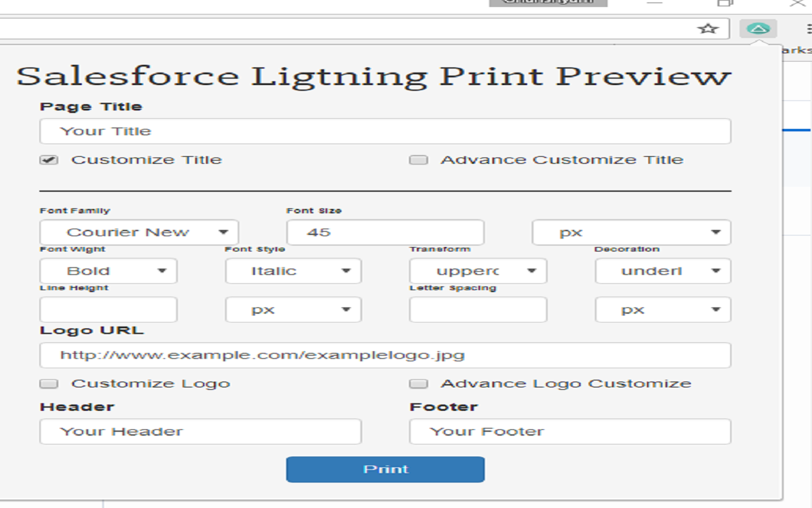Click the Header label
Image resolution: width=812 pixels, height=508 pixels.
point(77,407)
